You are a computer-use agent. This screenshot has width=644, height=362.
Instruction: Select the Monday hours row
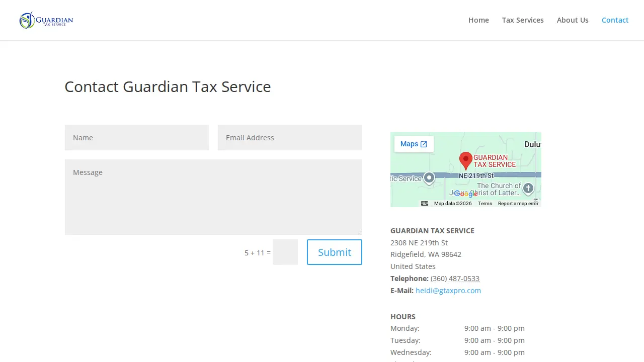(457, 328)
